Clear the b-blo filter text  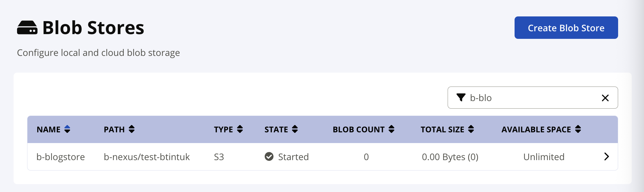click(x=605, y=98)
